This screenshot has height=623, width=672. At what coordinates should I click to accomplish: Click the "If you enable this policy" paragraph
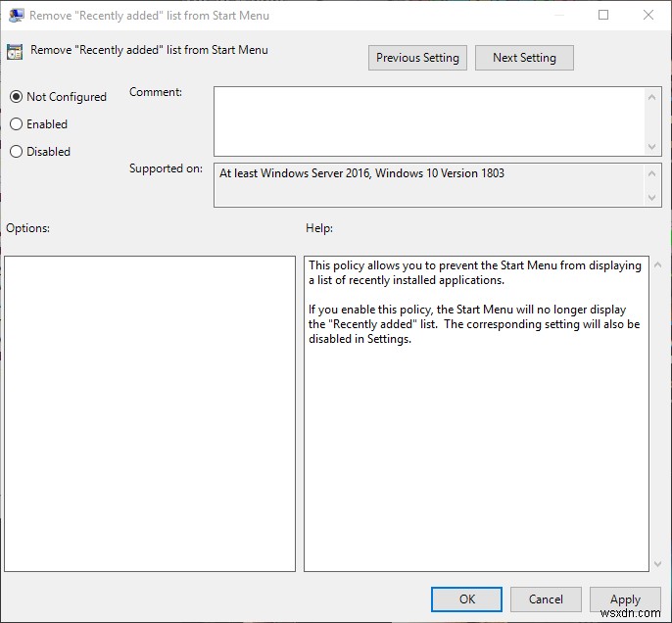coord(474,324)
